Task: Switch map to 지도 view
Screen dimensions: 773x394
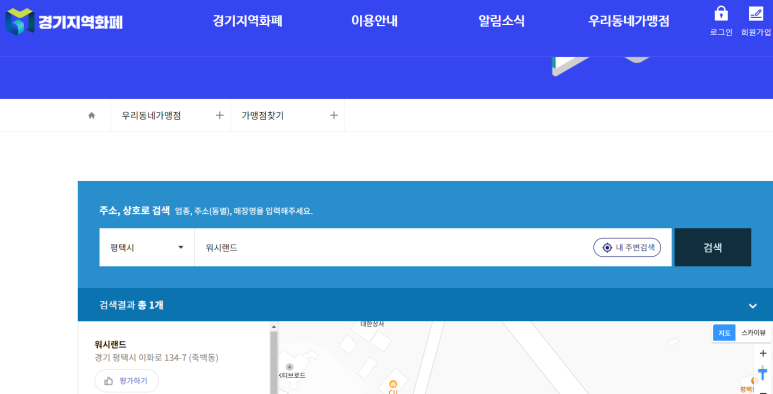Action: tap(724, 333)
